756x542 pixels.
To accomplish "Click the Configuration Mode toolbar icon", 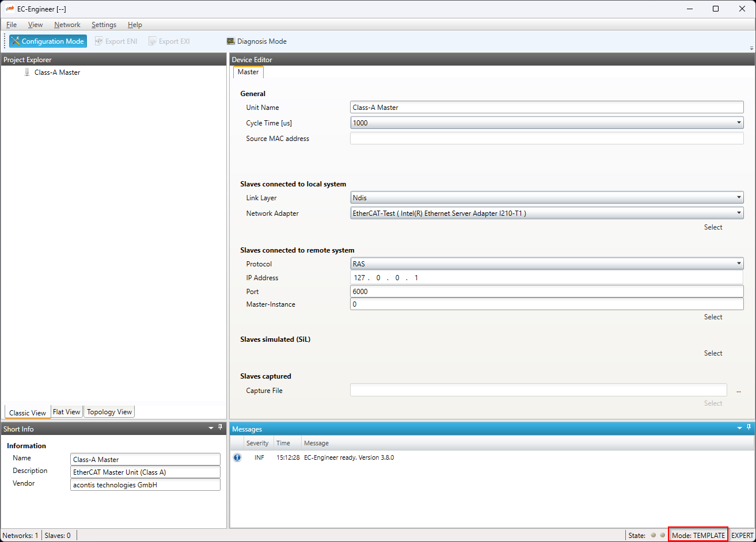I will (16, 41).
